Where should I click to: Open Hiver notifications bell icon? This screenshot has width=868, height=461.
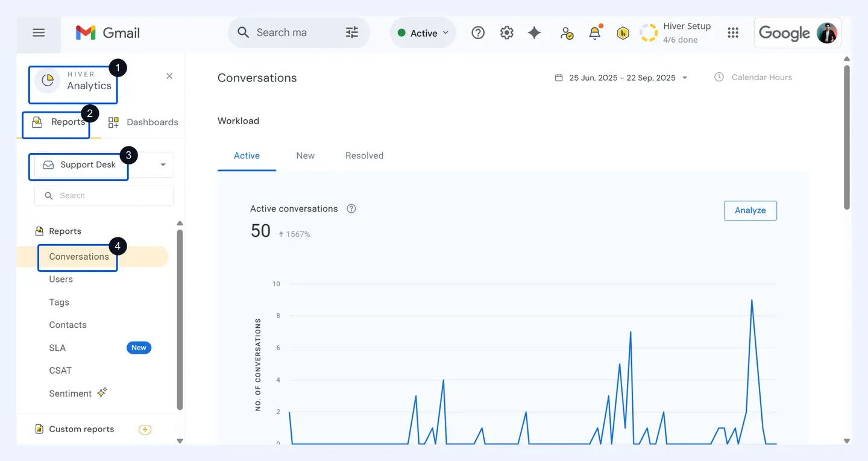595,33
